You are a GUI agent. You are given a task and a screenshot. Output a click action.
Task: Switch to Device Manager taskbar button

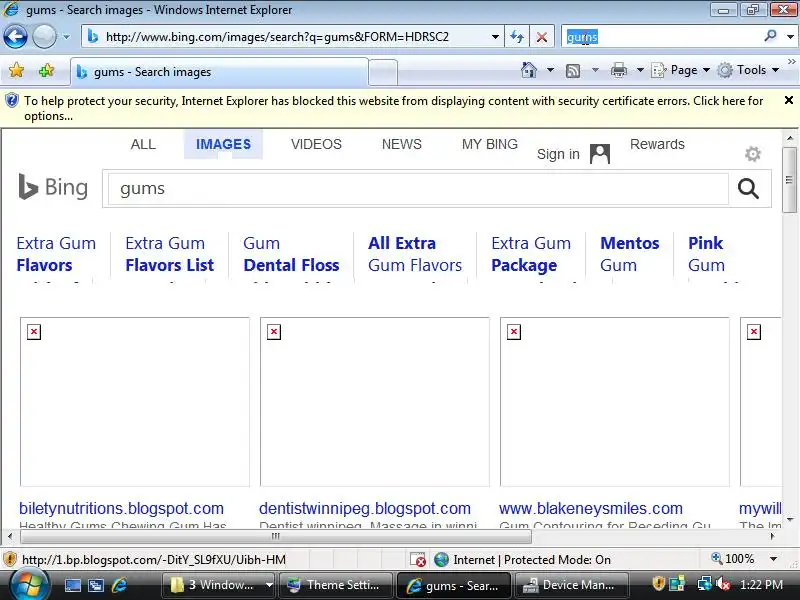[x=571, y=585]
